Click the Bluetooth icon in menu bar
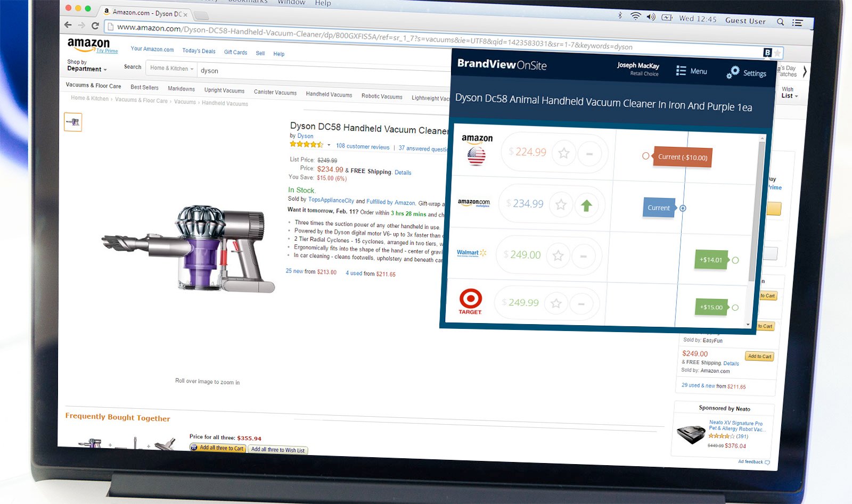The width and height of the screenshot is (852, 504). 620,16
